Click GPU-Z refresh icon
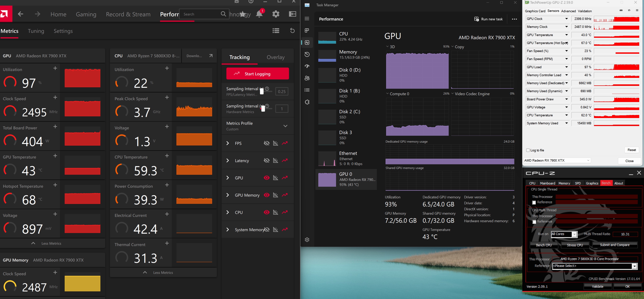This screenshot has height=299, width=644. coord(629,11)
